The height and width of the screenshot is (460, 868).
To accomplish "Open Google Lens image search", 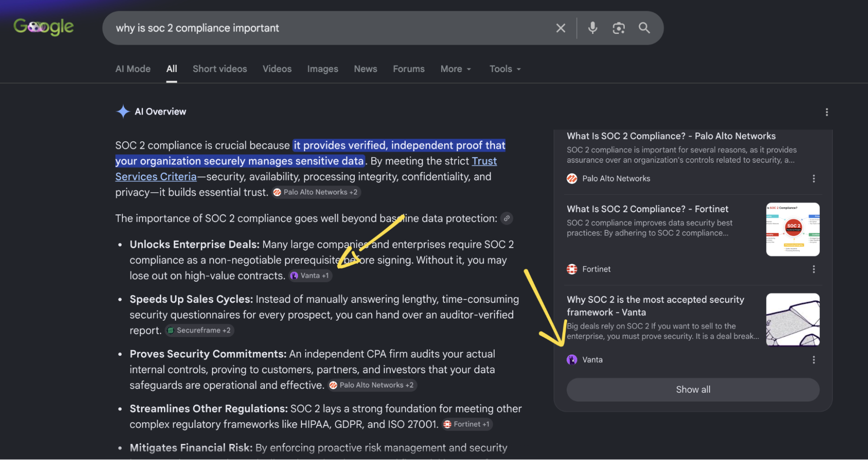I will pos(618,28).
